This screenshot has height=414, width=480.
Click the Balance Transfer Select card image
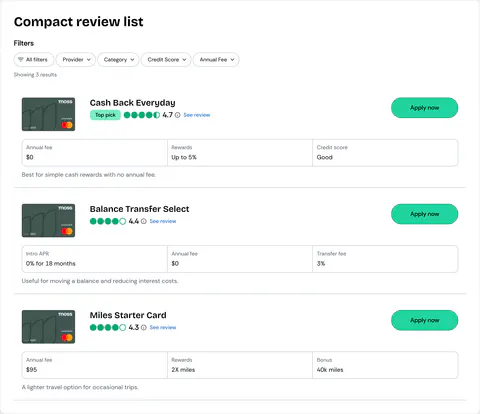[48, 220]
